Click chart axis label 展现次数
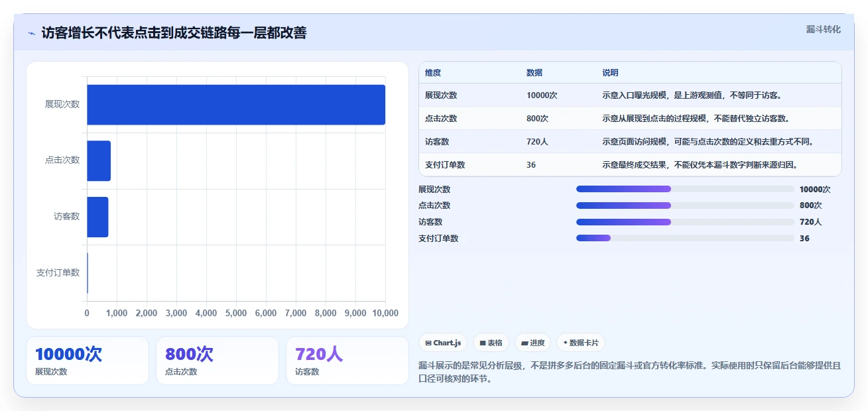 [62, 105]
